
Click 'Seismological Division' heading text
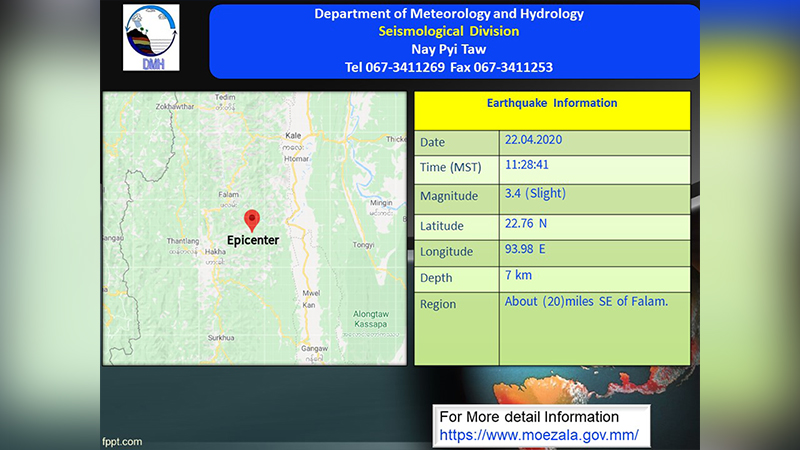[x=449, y=31]
